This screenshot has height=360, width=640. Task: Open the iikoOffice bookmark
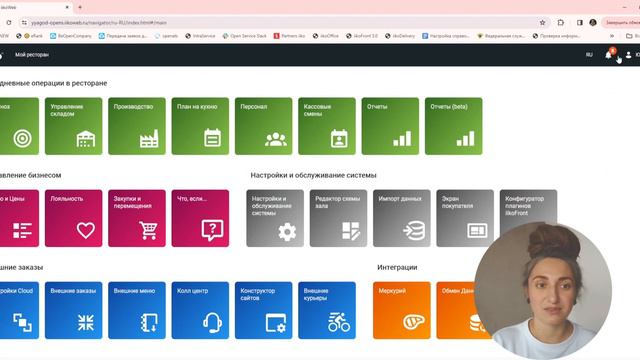click(326, 36)
